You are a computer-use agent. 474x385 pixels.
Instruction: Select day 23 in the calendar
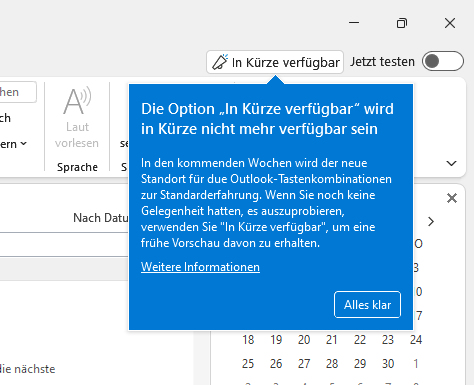pos(388,340)
